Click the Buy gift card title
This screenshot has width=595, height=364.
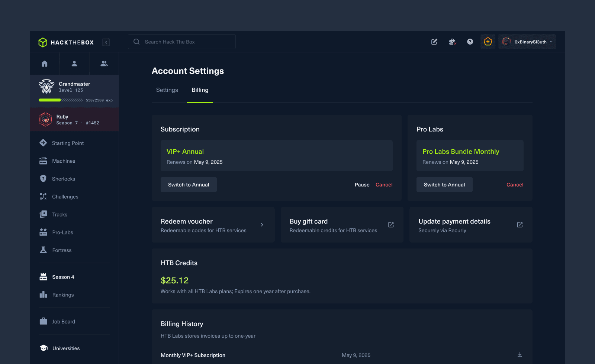click(309, 221)
